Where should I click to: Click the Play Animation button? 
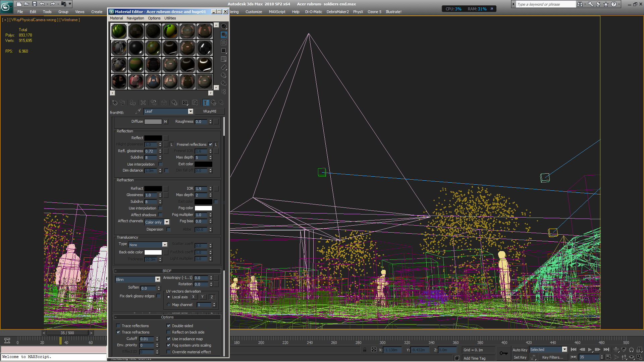point(590,350)
